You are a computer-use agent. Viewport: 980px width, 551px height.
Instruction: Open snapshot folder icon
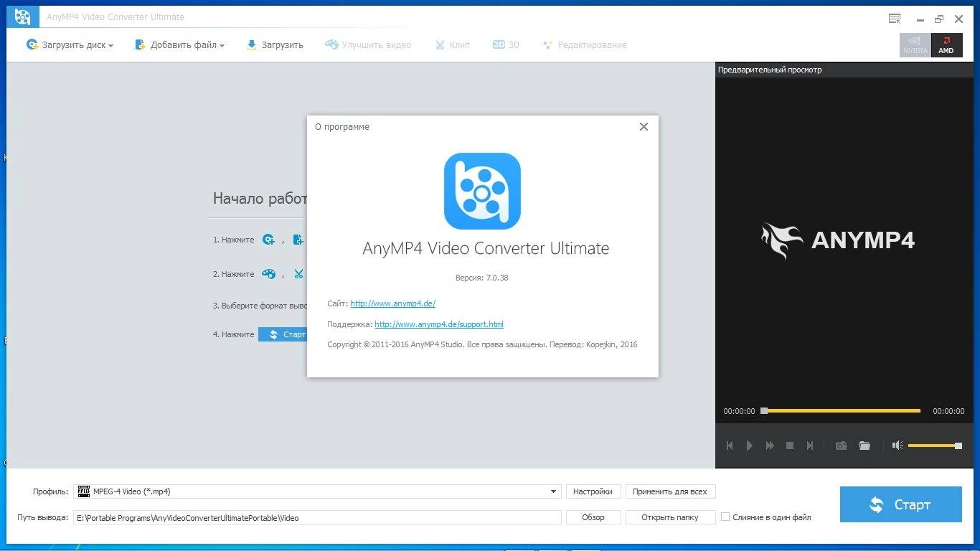864,446
